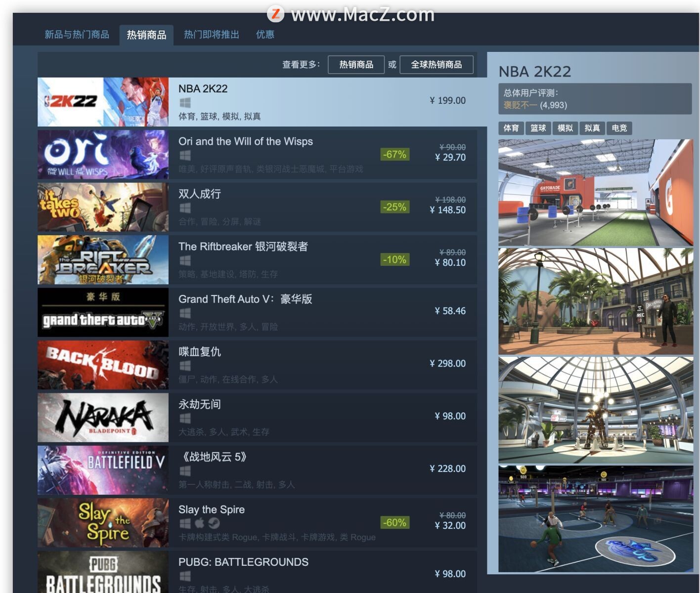Click NBA 2K22 heading in the side panel
This screenshot has width=700, height=593.
(x=535, y=72)
